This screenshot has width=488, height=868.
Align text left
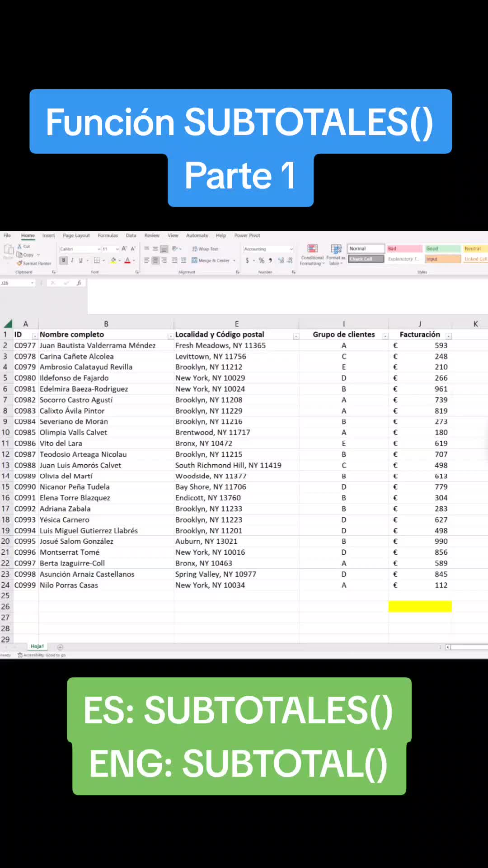(x=147, y=260)
